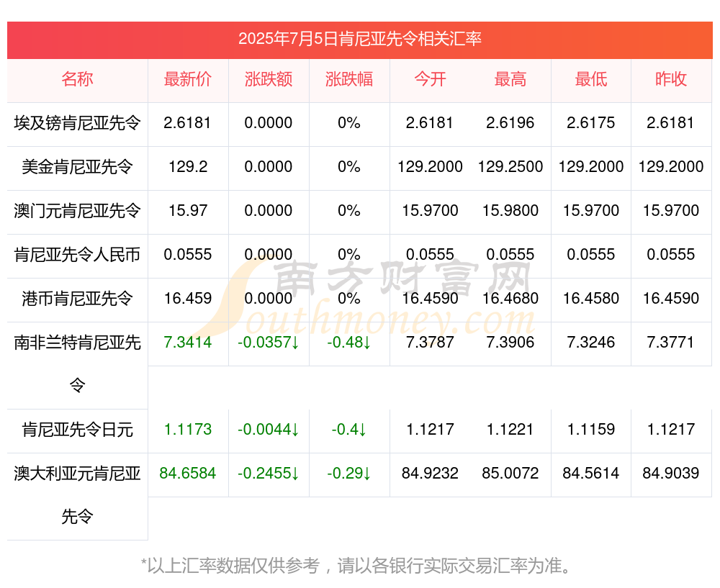This screenshot has height=588, width=720.
Task: Click low value 7.3246
Action: tap(591, 343)
